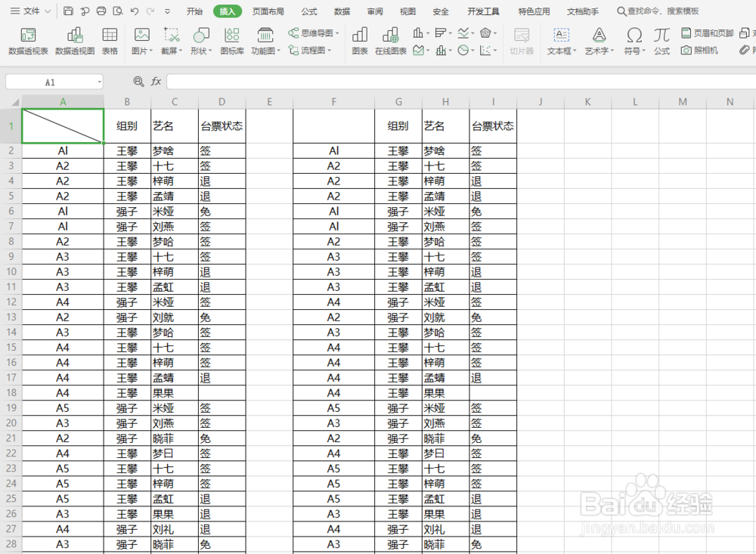Click the select-all corner of the sheet
Screen dimensions: 756x554
(x=14, y=102)
